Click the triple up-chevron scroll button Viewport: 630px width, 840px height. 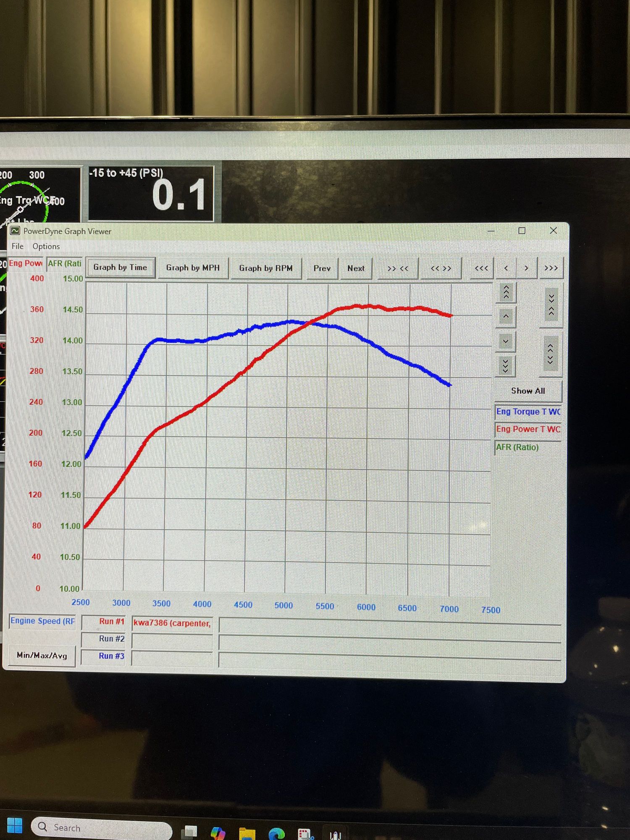(506, 292)
